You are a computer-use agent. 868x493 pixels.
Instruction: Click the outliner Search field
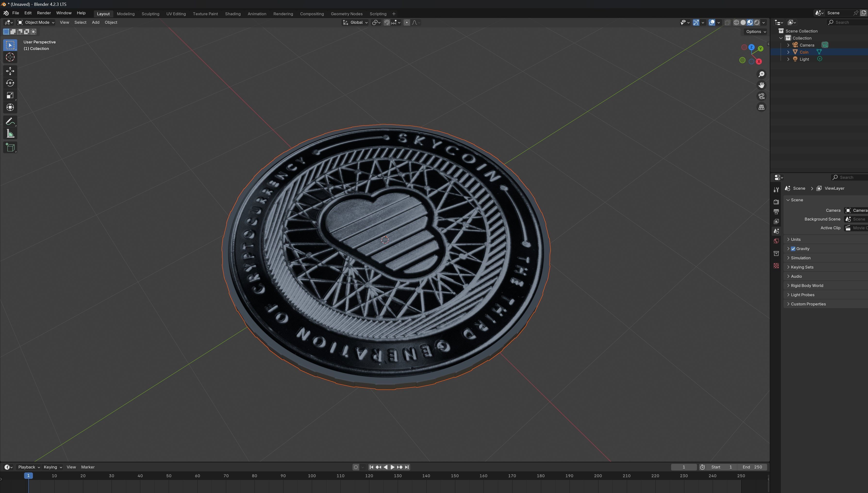coord(847,22)
